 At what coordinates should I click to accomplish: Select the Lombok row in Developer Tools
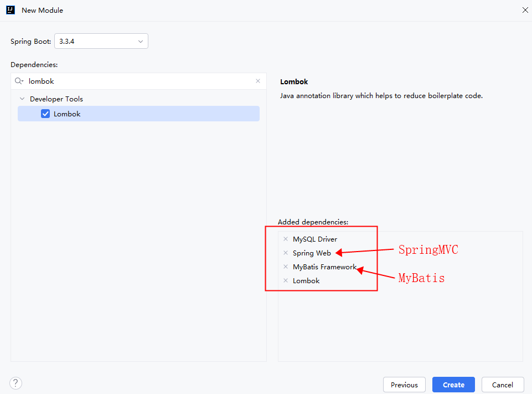(x=138, y=114)
